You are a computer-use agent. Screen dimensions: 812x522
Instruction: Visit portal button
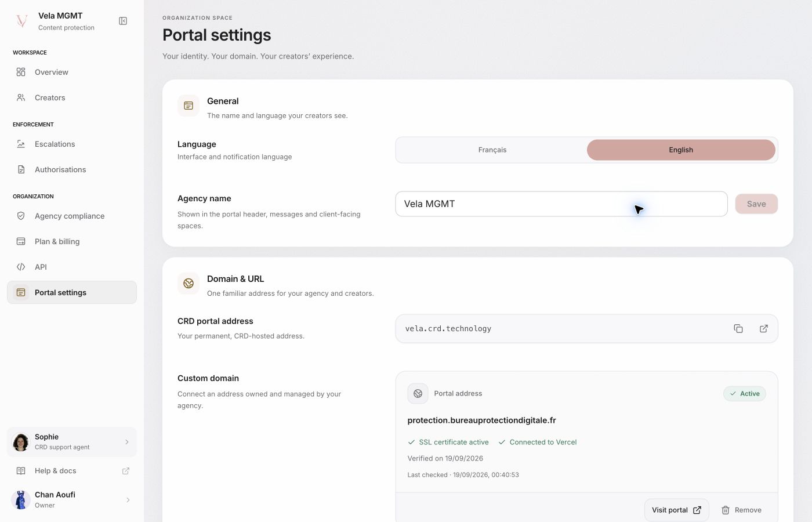pos(676,510)
